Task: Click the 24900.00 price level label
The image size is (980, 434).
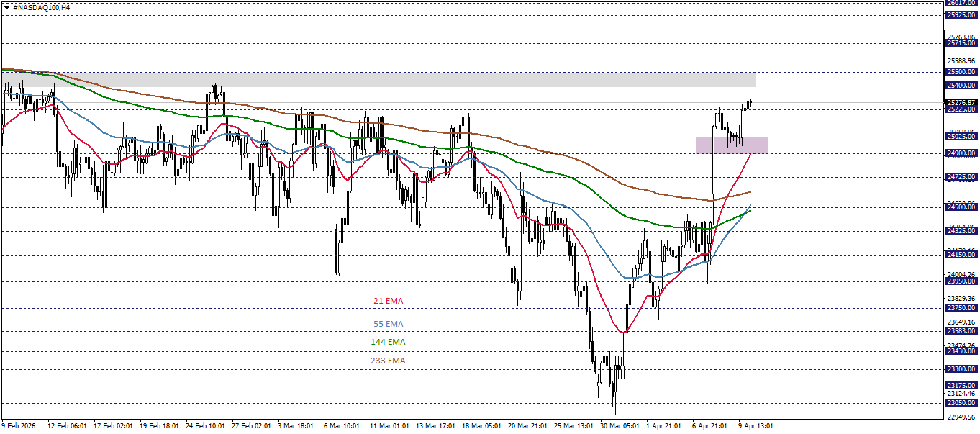Action: 962,154
